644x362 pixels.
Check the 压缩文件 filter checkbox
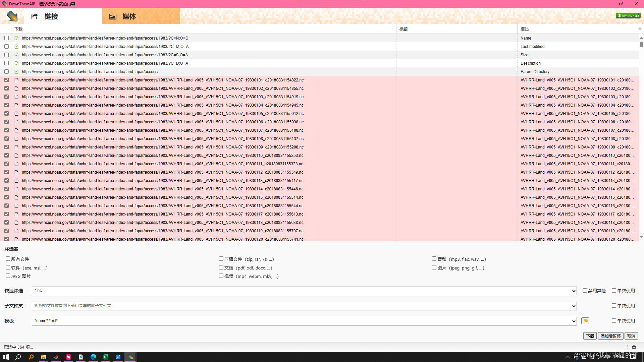[x=221, y=259]
